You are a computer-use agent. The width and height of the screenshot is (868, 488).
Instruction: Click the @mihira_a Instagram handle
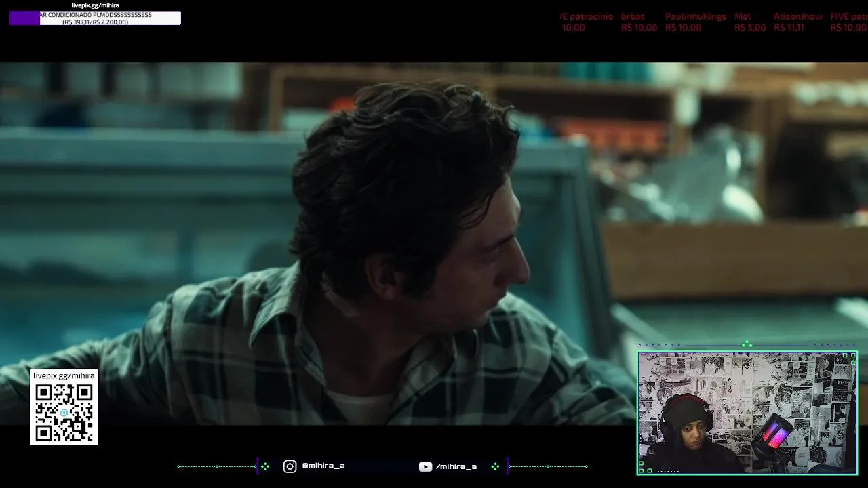point(323,466)
